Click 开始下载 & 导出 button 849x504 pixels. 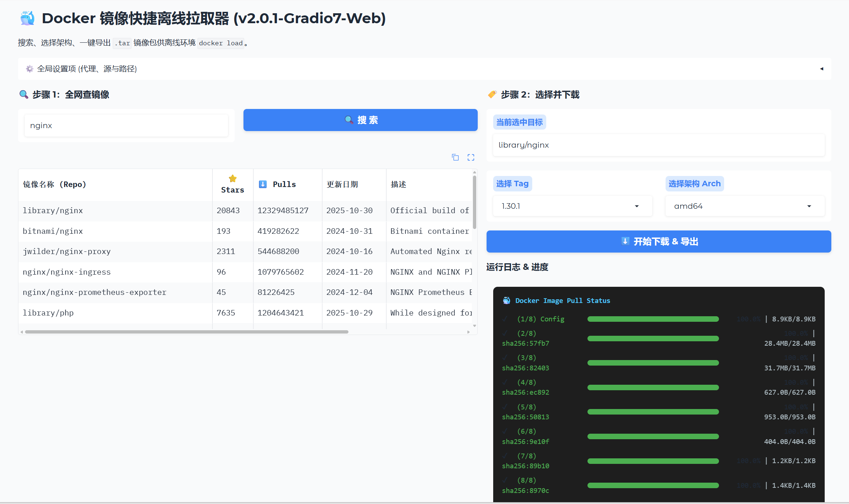click(659, 242)
